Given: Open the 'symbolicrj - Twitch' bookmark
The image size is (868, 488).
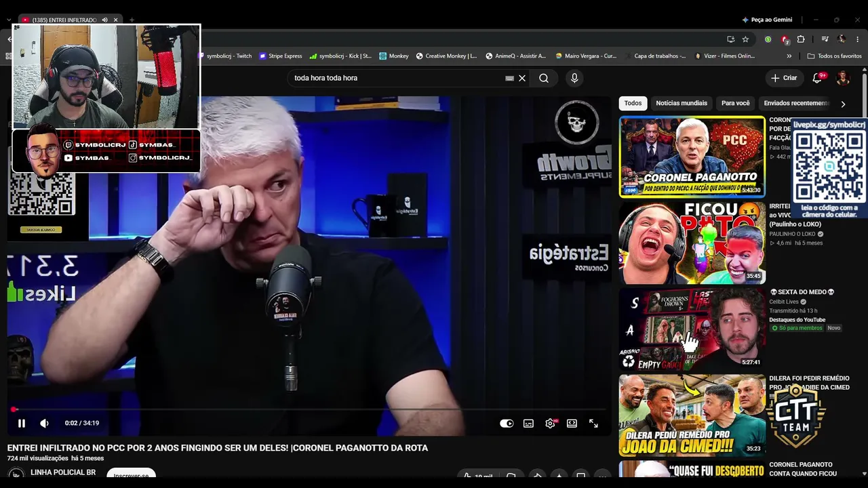Looking at the screenshot, I should click(x=224, y=56).
